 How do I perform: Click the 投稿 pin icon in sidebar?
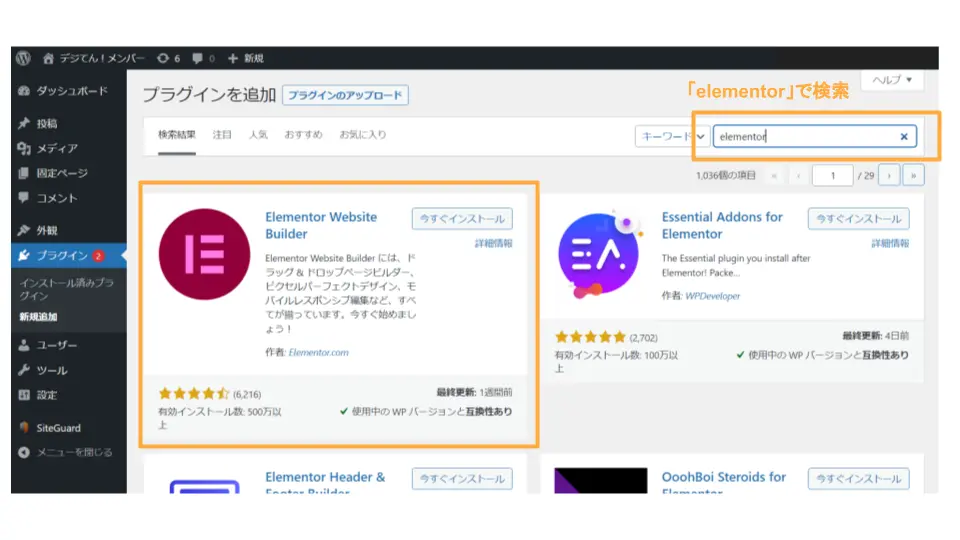click(24, 124)
